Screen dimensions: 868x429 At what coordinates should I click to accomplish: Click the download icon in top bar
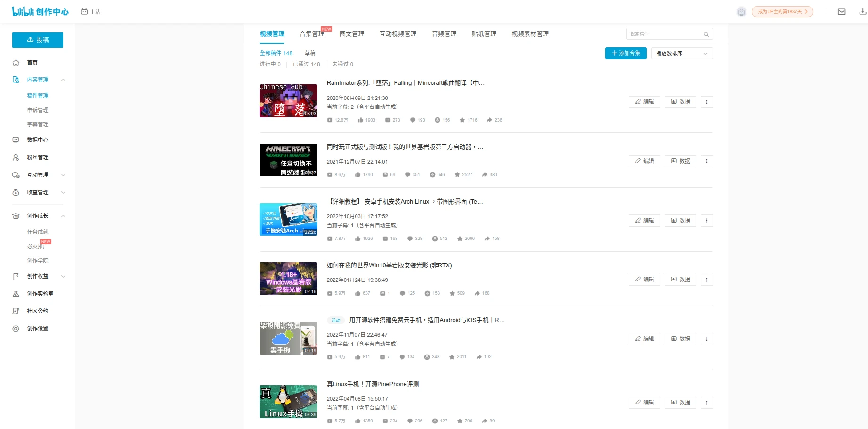pos(862,12)
